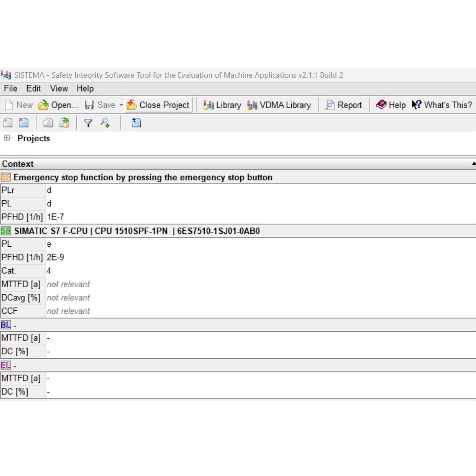Click the Open project toolbar button
This screenshot has height=476, width=476.
pos(58,105)
